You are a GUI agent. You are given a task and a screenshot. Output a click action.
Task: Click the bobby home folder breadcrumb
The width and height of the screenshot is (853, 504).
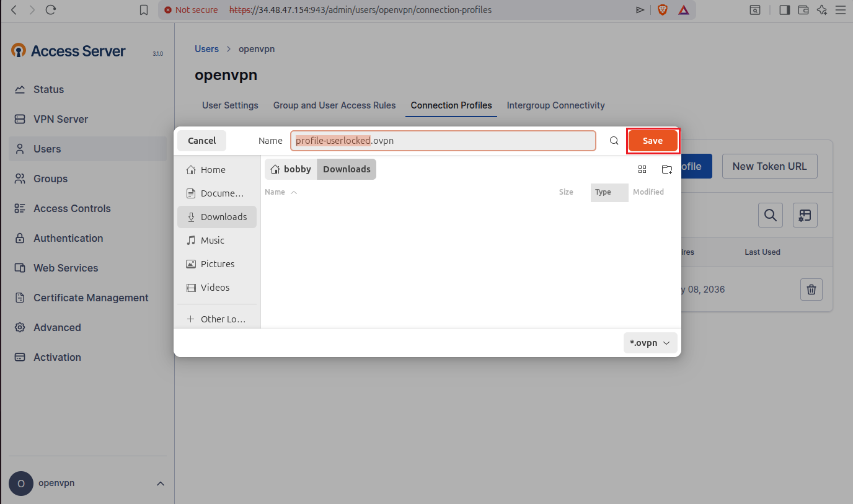point(291,169)
